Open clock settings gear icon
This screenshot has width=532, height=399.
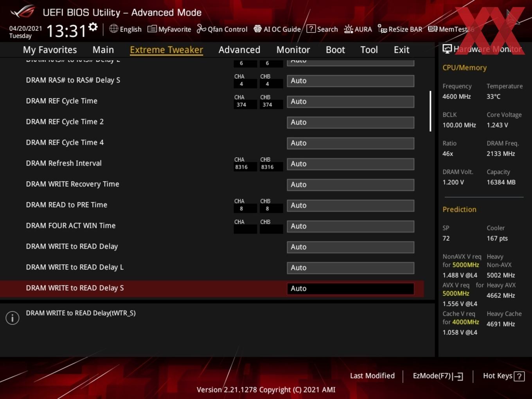tap(93, 27)
